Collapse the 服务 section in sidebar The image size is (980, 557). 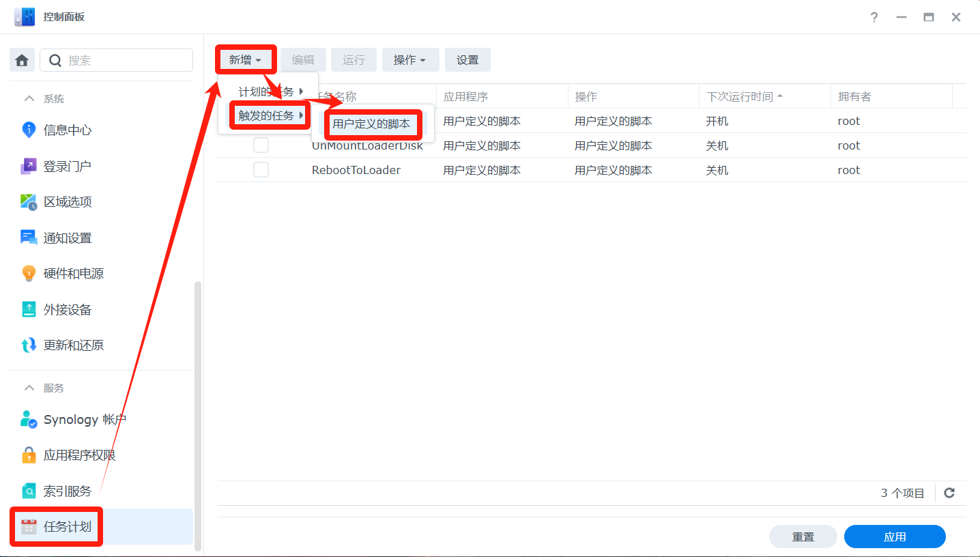pos(29,388)
